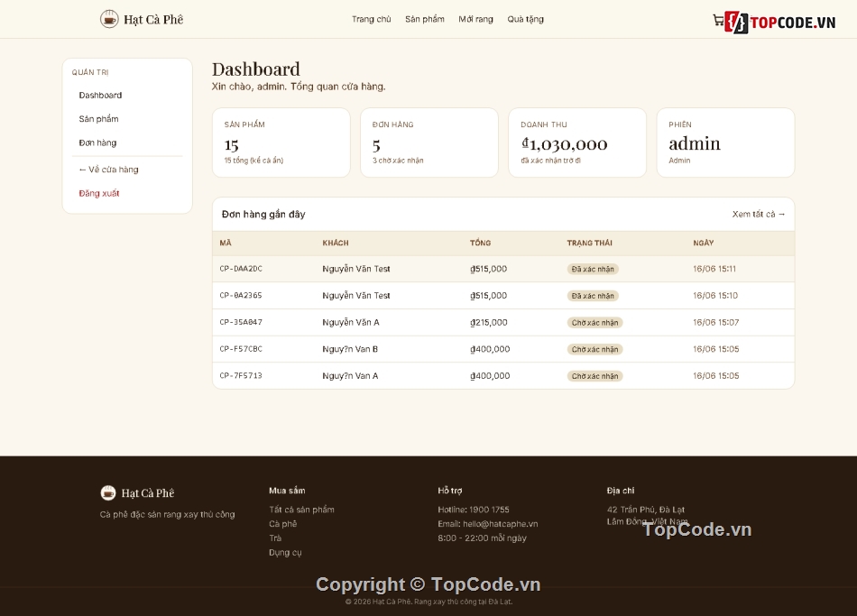The height and width of the screenshot is (616, 857).
Task: Go to Trang chủ in top navigation
Action: click(371, 19)
